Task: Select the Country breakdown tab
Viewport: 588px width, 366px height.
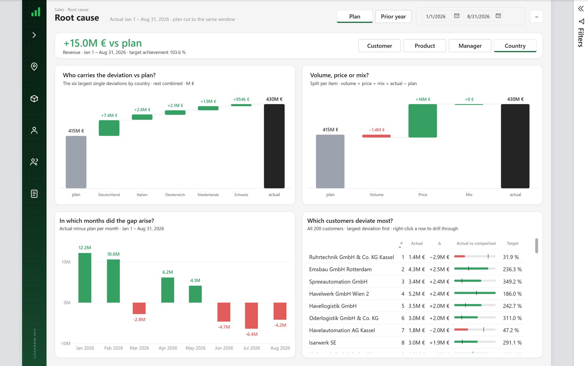Action: point(515,46)
